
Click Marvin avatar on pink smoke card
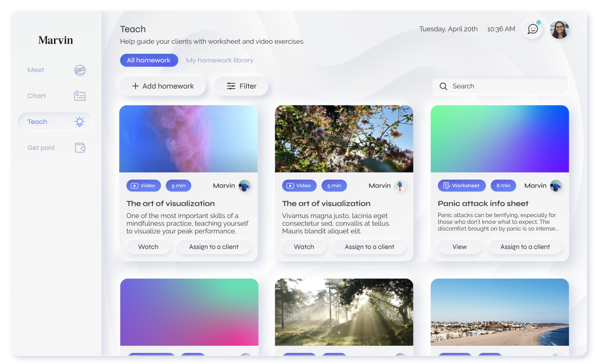point(244,186)
